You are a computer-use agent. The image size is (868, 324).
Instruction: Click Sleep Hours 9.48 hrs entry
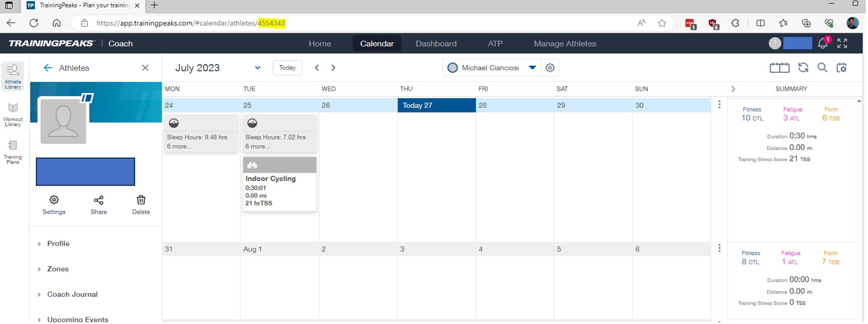point(197,137)
